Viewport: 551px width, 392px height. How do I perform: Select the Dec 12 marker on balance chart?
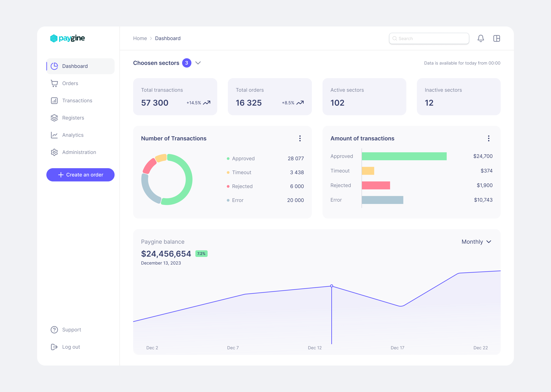point(332,286)
